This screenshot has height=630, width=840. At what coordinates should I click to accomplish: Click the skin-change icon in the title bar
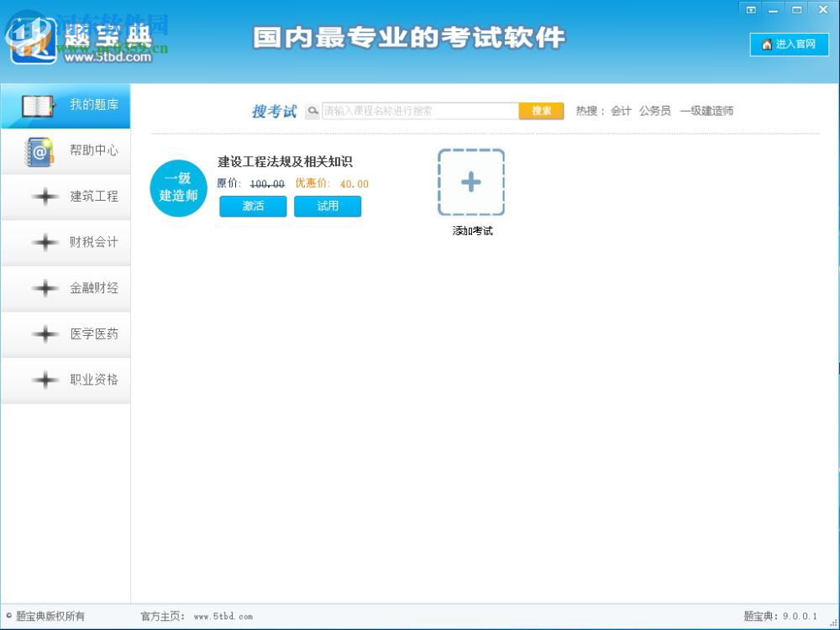coord(750,9)
